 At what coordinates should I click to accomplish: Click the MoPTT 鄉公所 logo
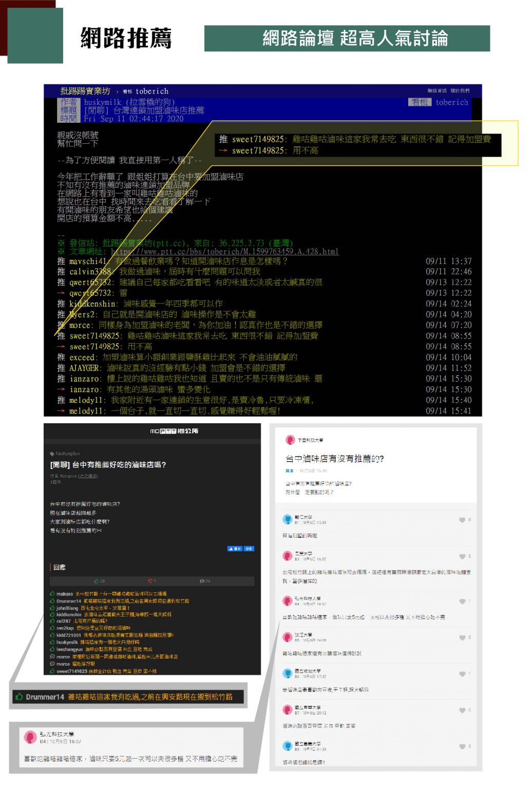pyautogui.click(x=174, y=431)
